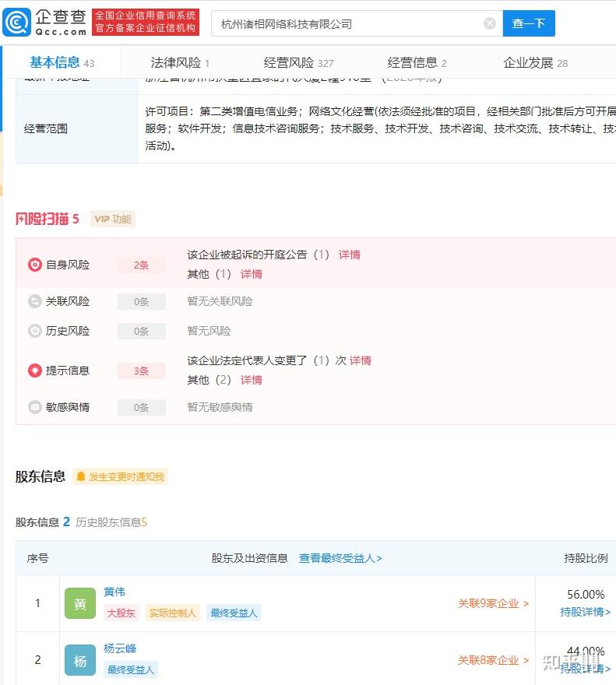Select the 股东信息 2 sub-tab

click(42, 522)
